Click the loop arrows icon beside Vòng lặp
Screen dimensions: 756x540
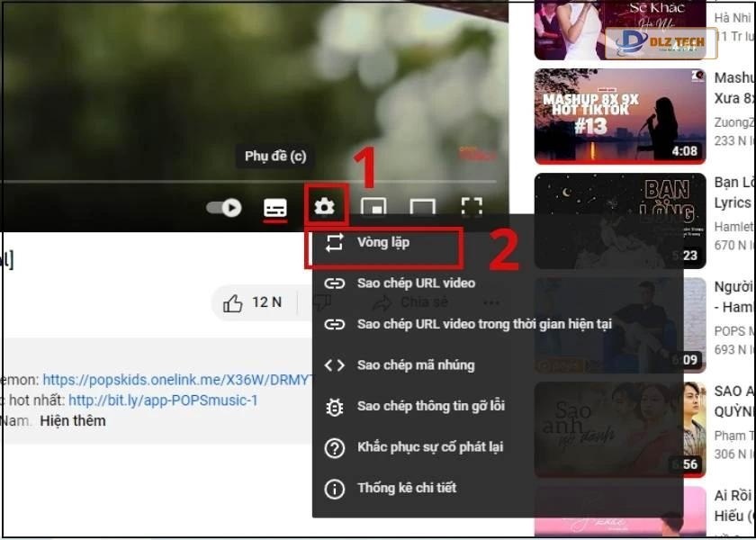337,243
